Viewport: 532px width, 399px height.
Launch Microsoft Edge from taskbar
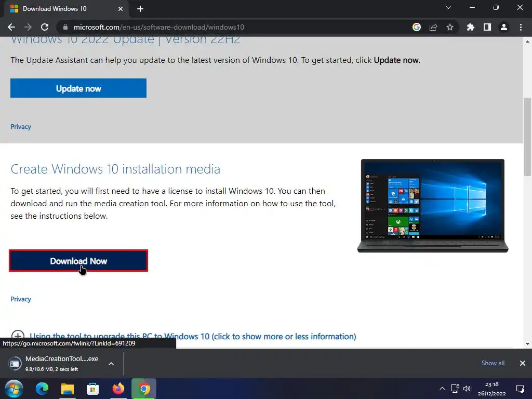pos(42,389)
